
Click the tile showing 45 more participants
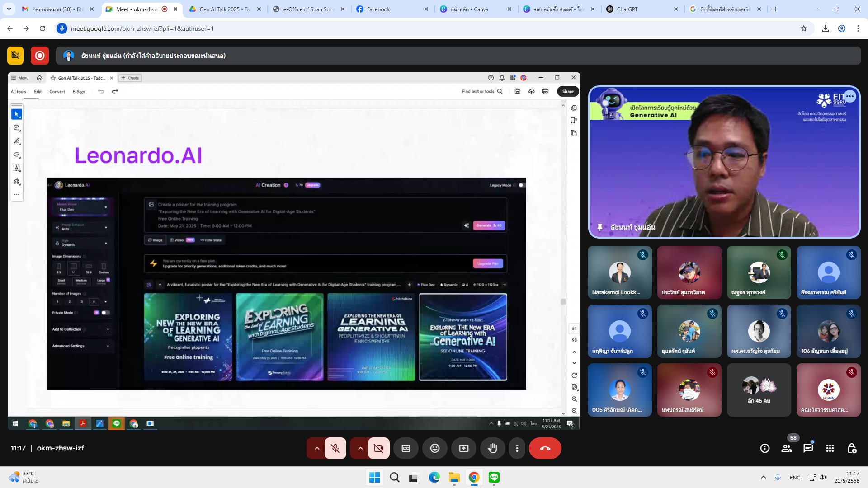[759, 390]
